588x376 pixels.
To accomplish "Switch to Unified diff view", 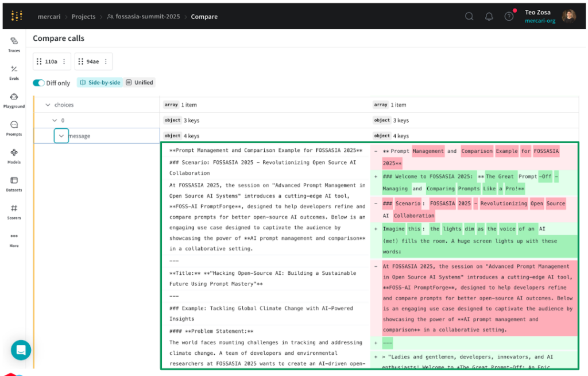I will click(x=140, y=83).
